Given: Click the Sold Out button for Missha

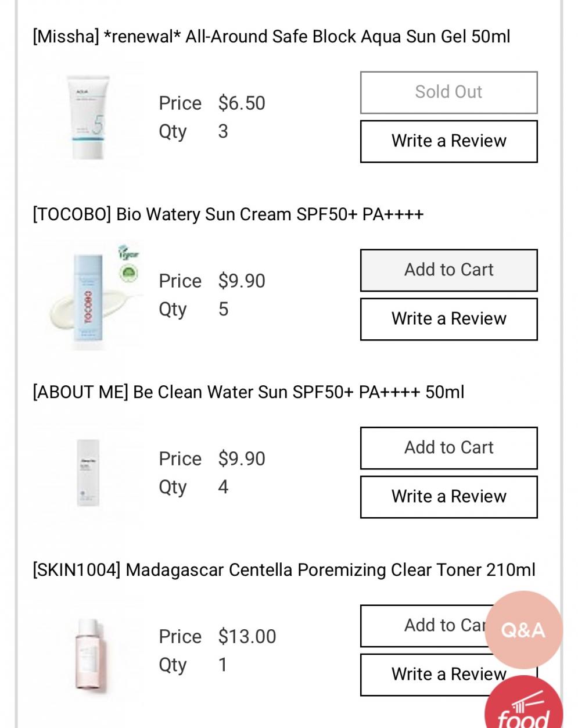Looking at the screenshot, I should [448, 92].
